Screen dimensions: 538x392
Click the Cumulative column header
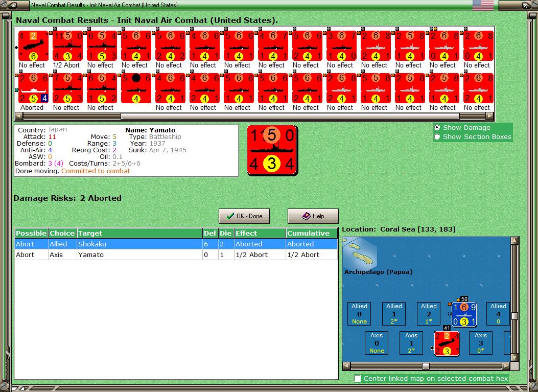[312, 234]
